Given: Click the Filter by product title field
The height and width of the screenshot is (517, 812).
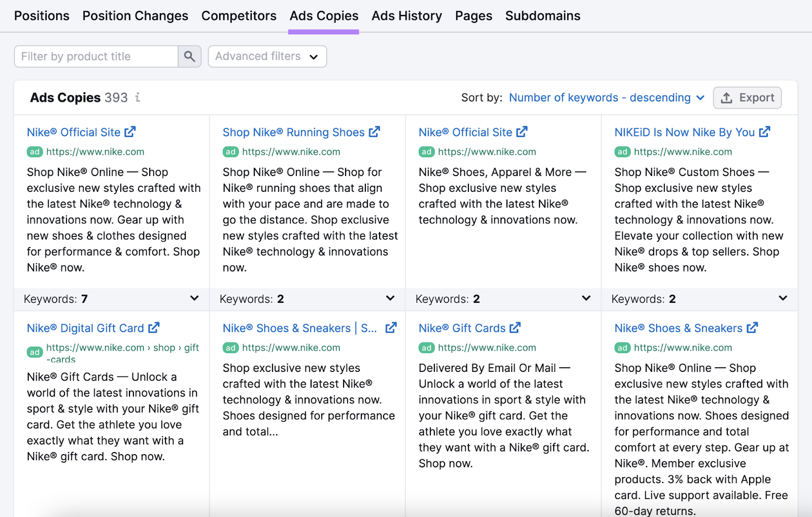Looking at the screenshot, I should 95,56.
